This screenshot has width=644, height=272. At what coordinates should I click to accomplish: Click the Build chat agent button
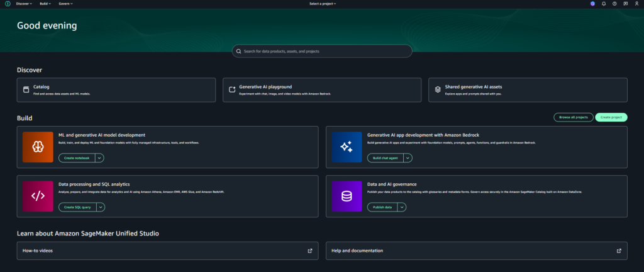click(x=386, y=158)
